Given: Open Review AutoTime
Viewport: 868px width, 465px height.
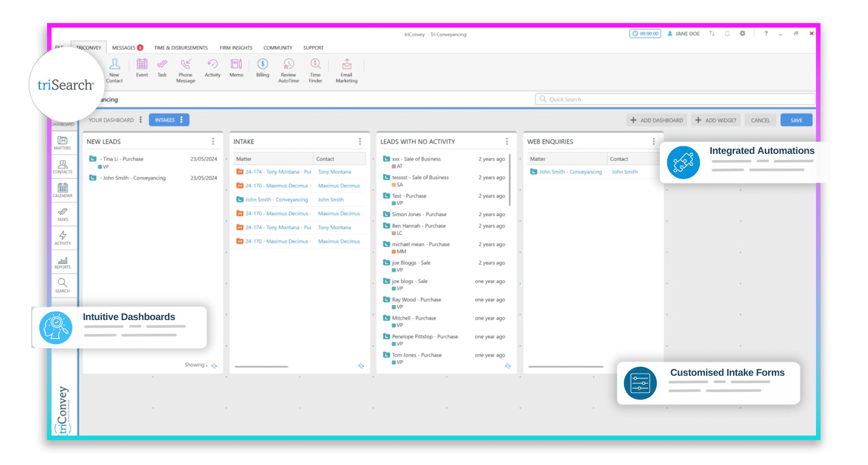Looking at the screenshot, I should pos(289,71).
